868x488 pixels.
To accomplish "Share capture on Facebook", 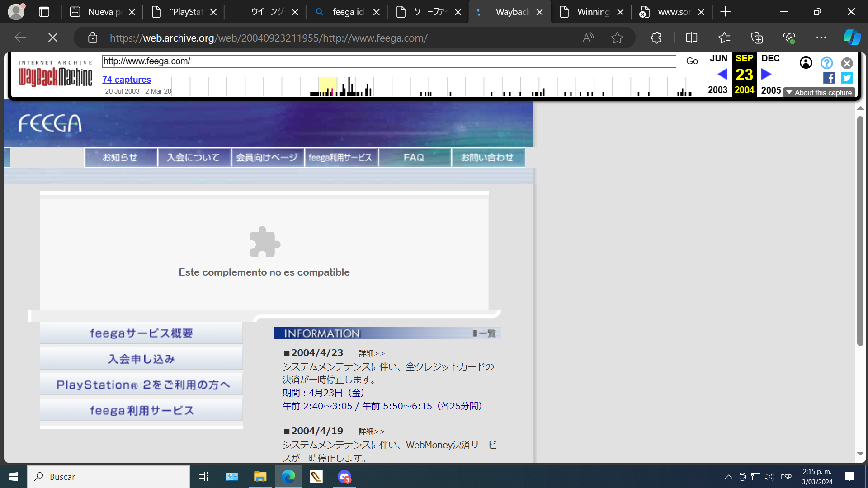I will pos(829,78).
